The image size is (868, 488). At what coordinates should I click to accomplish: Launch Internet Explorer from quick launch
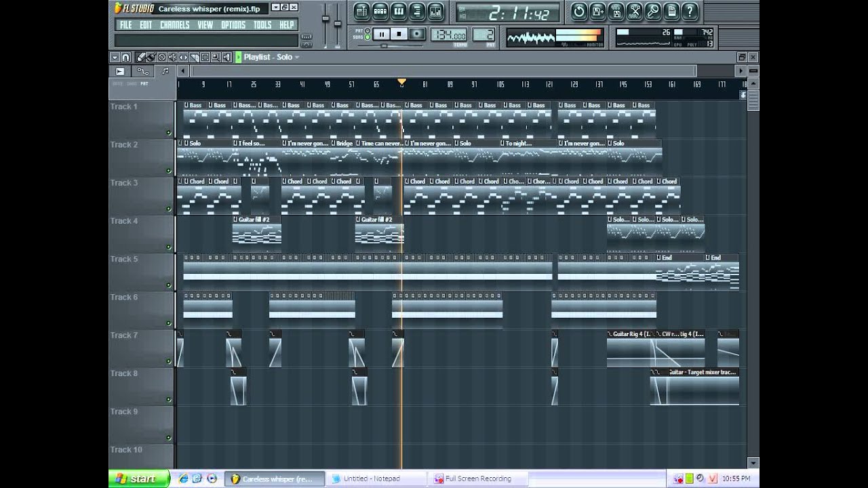[183, 479]
